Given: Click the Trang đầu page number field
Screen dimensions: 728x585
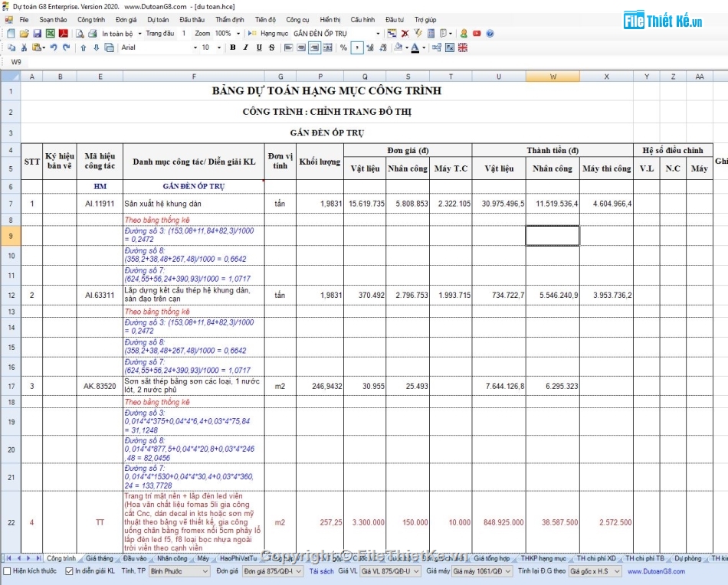Looking at the screenshot, I should (x=185, y=34).
